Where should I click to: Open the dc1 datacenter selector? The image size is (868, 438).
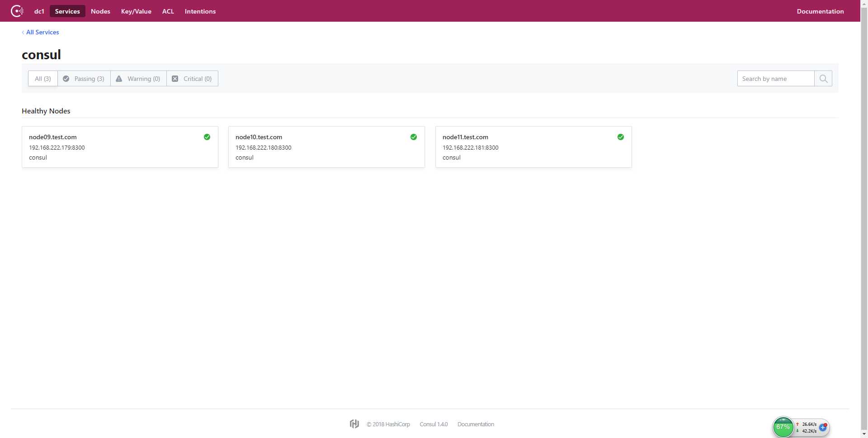coord(39,11)
